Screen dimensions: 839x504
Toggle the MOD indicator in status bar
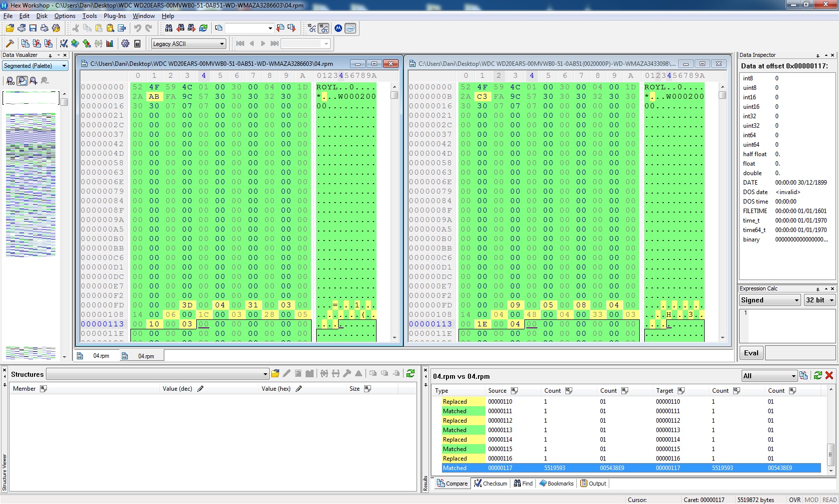click(x=812, y=500)
